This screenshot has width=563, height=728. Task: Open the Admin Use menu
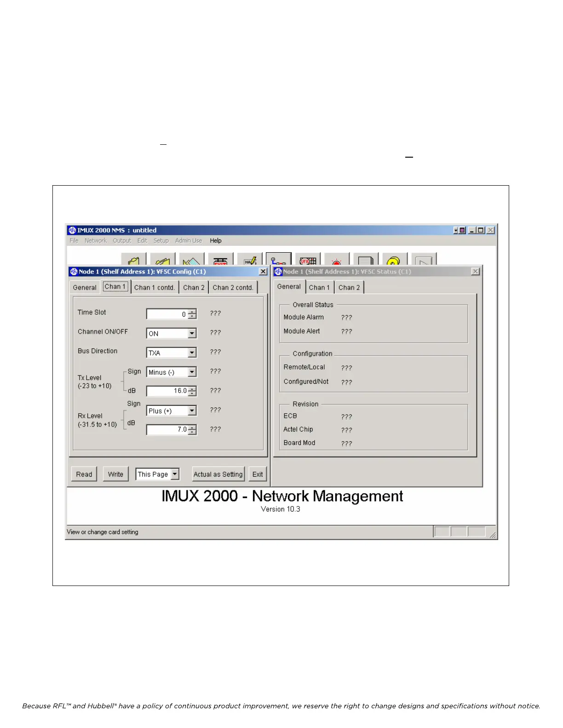(189, 240)
